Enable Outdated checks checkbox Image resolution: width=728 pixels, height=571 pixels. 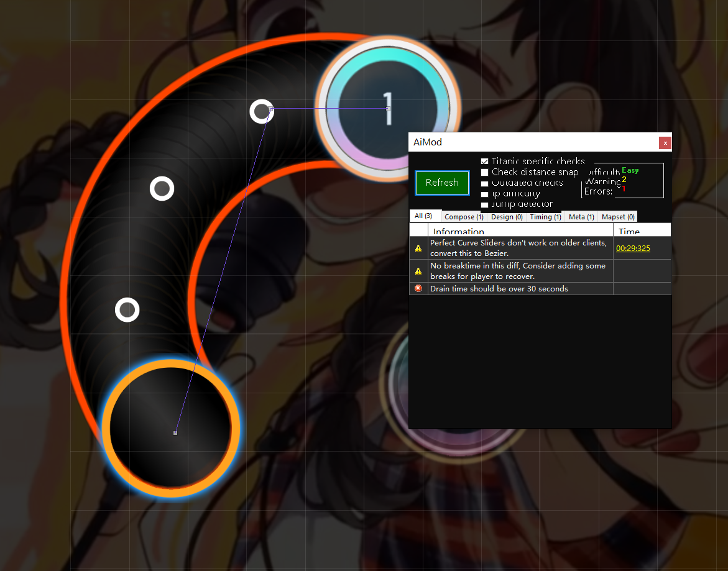(x=485, y=184)
